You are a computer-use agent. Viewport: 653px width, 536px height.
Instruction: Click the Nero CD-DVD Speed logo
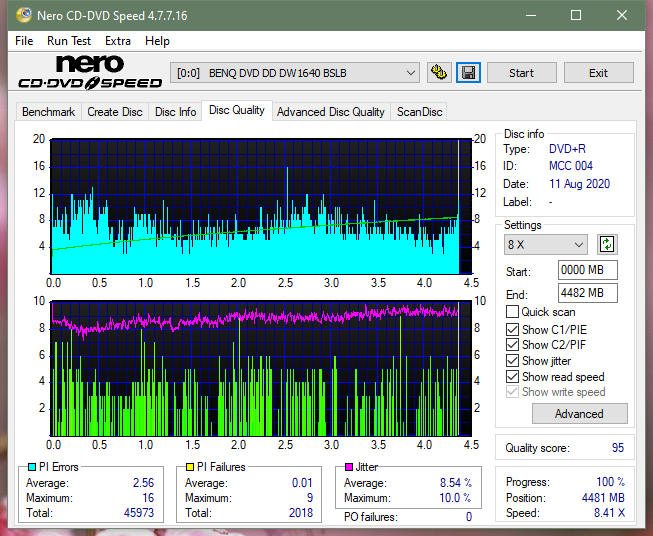[90, 72]
